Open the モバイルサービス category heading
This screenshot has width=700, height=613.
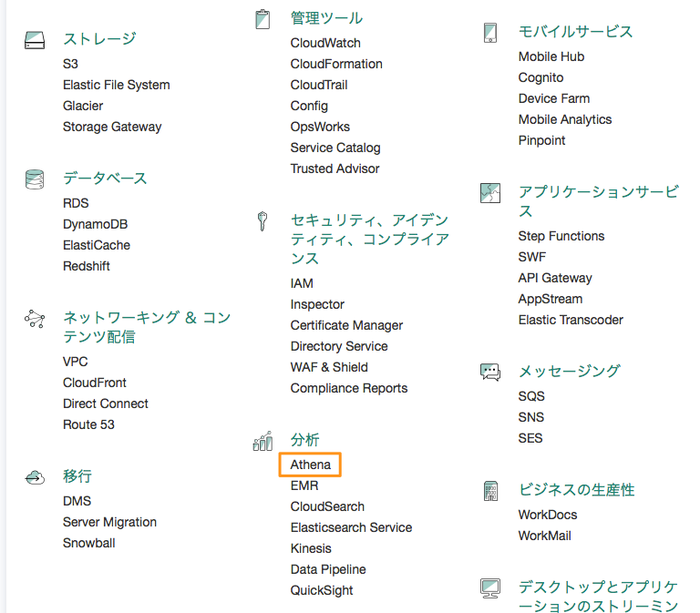pyautogui.click(x=575, y=31)
